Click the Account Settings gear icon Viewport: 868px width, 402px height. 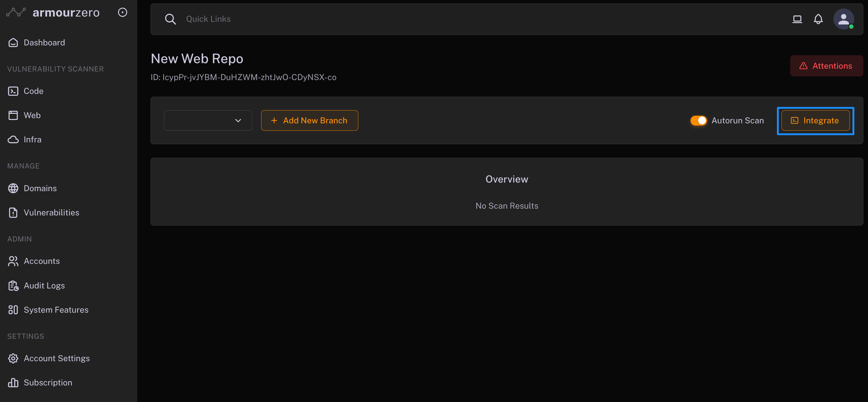point(13,358)
